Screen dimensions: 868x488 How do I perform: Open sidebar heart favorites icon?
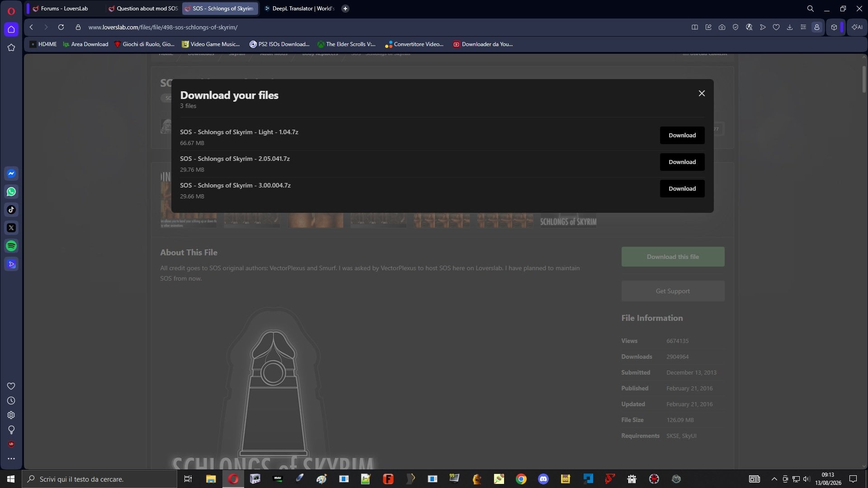pos(11,386)
